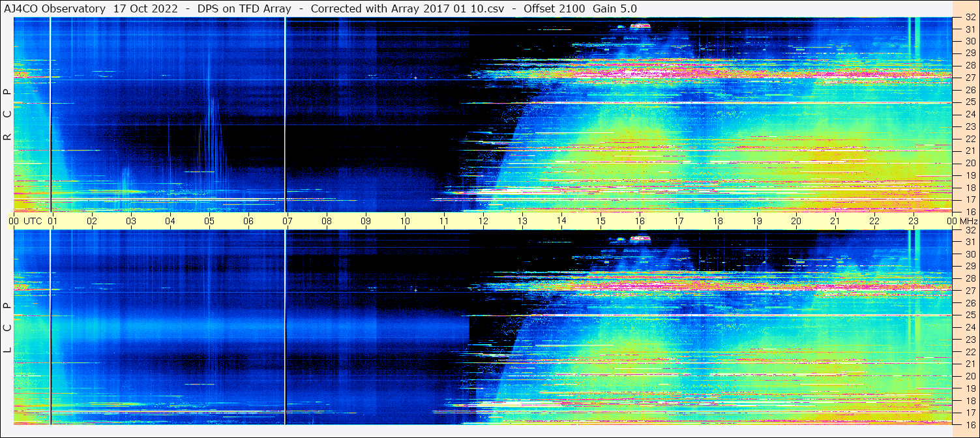980x438 pixels.
Task: Click the 23 hour label on the time axis
Action: tap(913, 221)
